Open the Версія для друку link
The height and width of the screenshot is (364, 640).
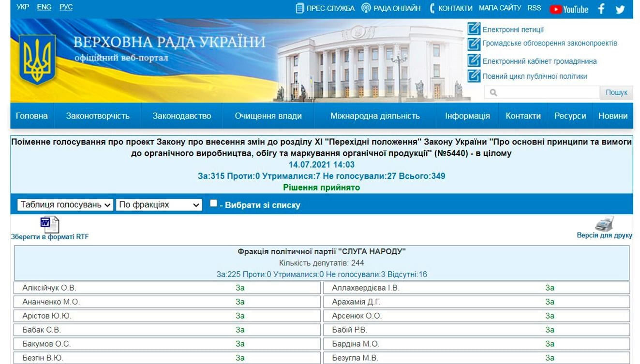pos(604,235)
